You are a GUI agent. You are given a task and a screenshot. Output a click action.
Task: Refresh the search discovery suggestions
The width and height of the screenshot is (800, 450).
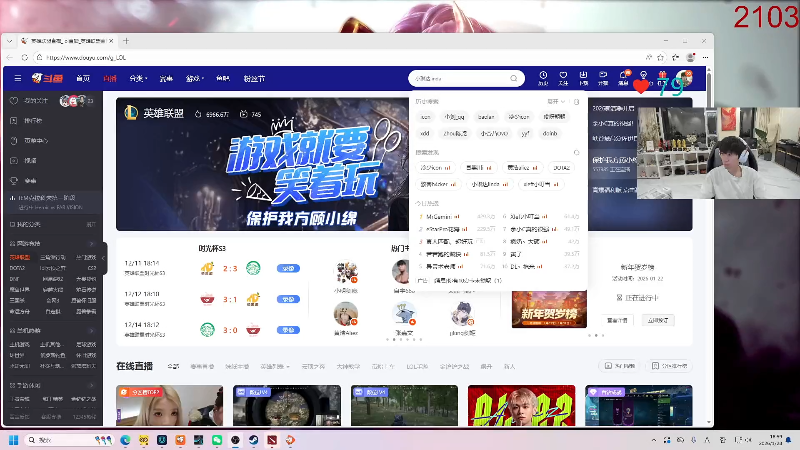click(577, 153)
